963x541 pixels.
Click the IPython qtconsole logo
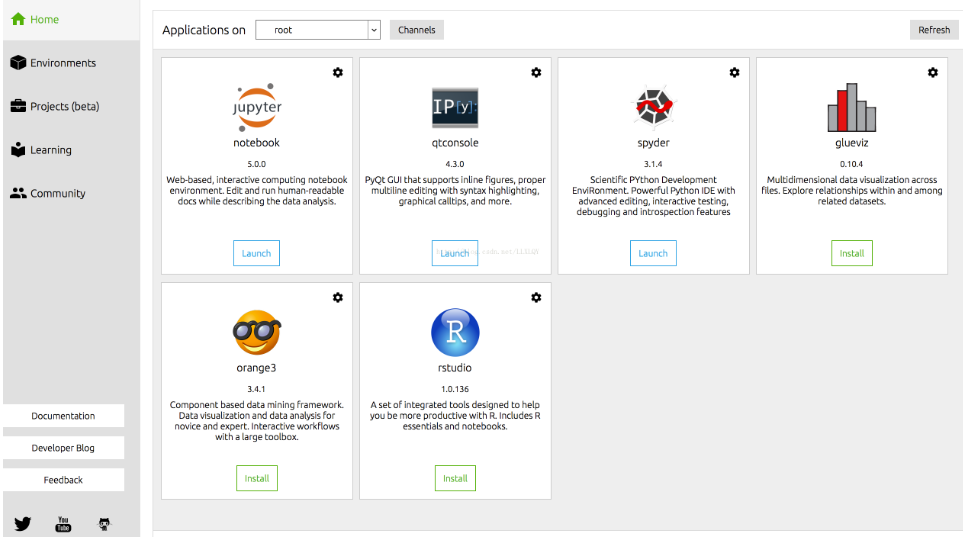click(x=454, y=107)
